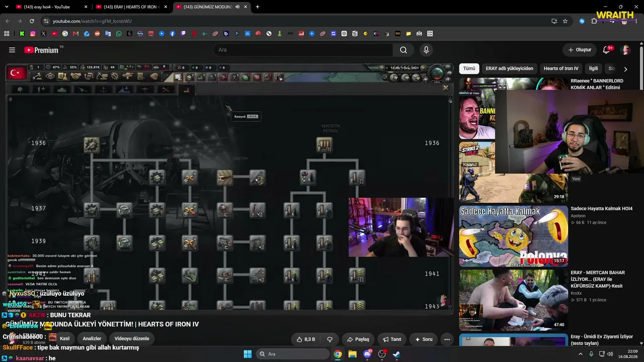Switch to 'ERAY | HEARTS OF IRON' tab

[131, 7]
